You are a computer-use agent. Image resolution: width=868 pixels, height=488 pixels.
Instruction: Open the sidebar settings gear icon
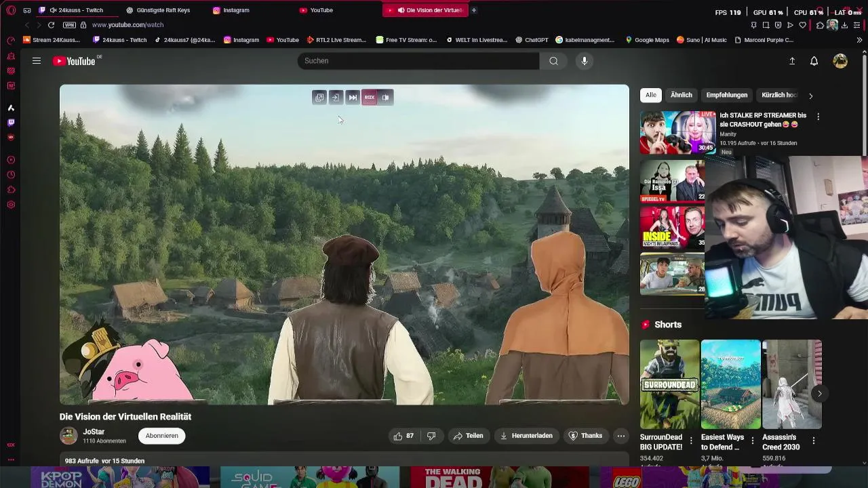tap(11, 205)
